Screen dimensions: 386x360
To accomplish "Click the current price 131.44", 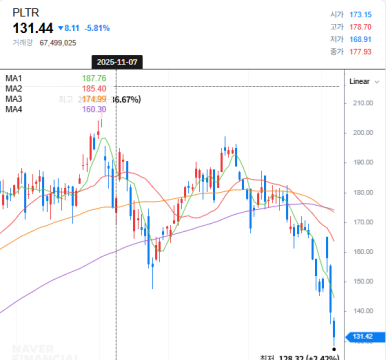I will coord(33,28).
